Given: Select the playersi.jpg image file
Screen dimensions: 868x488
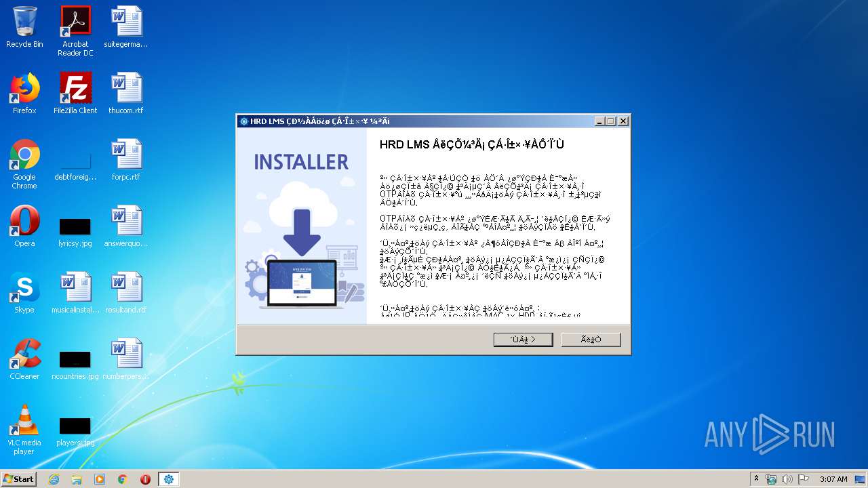Looking at the screenshot, I should tap(75, 432).
